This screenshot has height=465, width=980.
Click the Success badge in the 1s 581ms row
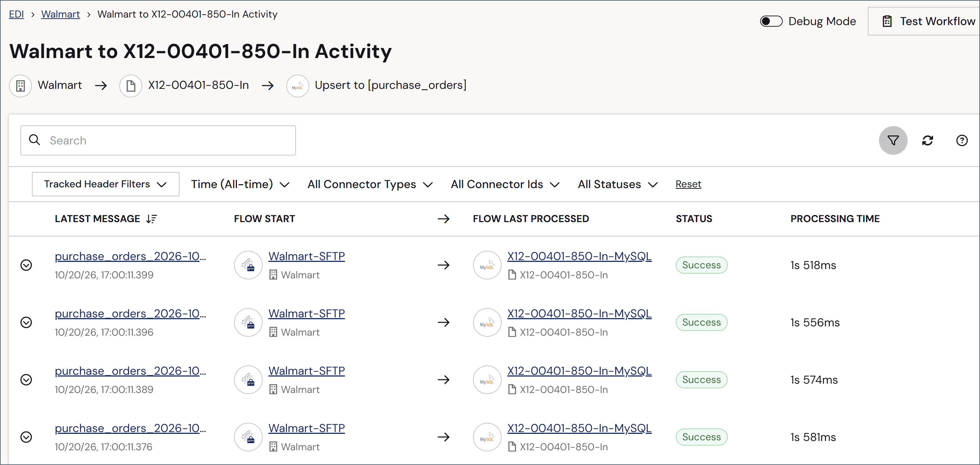[701, 437]
